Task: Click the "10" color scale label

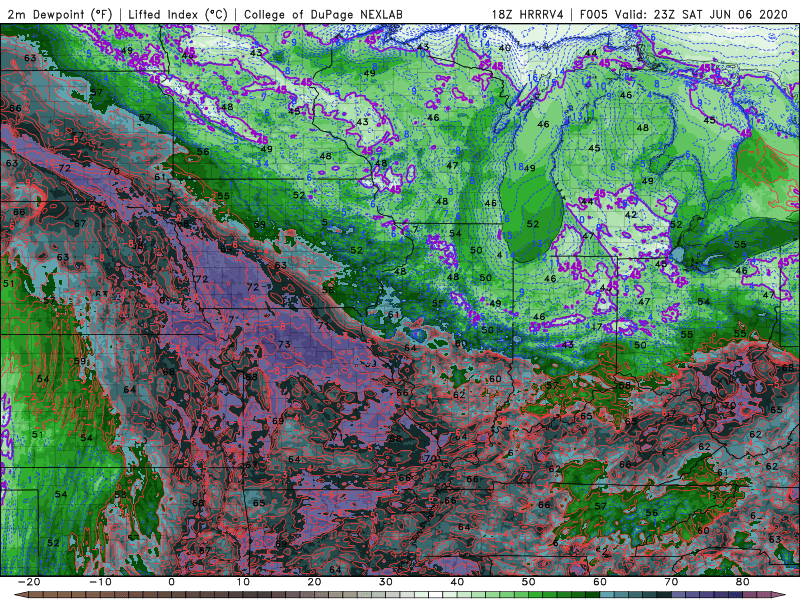Action: tap(243, 582)
